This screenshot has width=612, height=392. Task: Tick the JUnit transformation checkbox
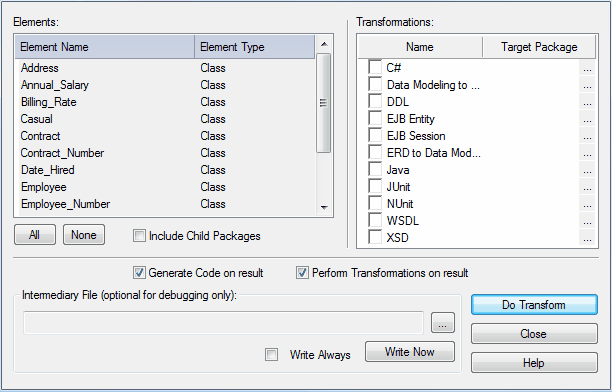point(375,186)
